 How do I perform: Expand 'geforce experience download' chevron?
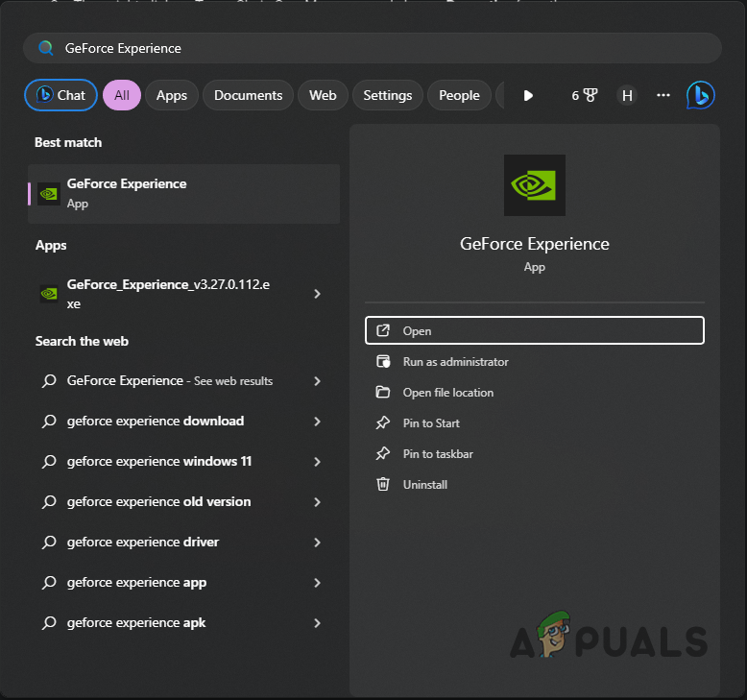pyautogui.click(x=317, y=422)
